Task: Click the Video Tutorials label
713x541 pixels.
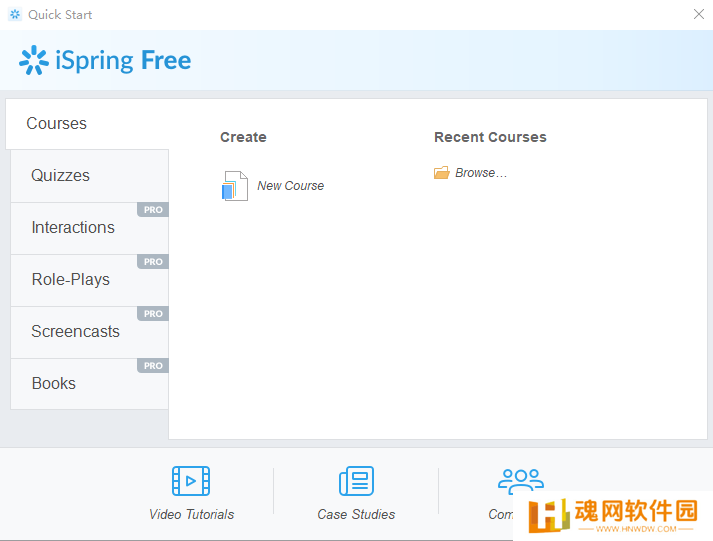Action: [191, 514]
